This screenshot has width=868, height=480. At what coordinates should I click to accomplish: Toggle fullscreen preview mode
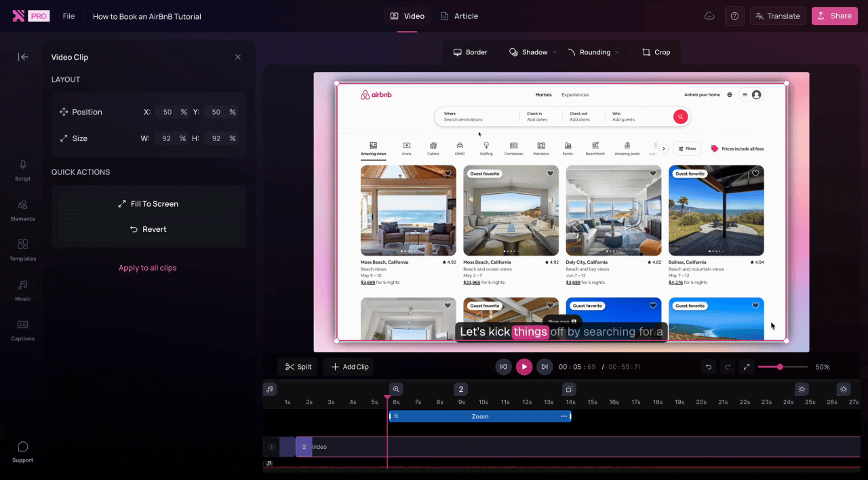[747, 366]
